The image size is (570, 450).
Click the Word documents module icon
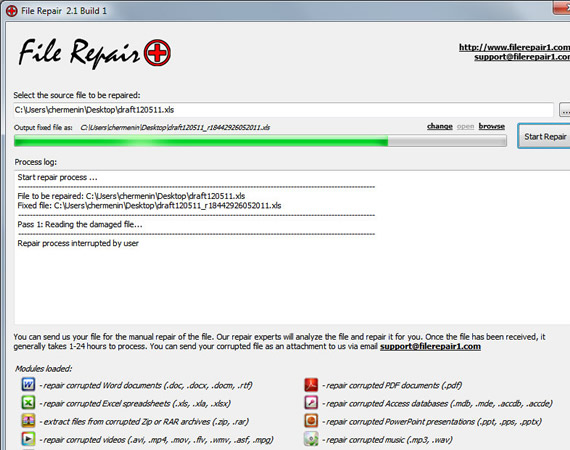click(28, 385)
